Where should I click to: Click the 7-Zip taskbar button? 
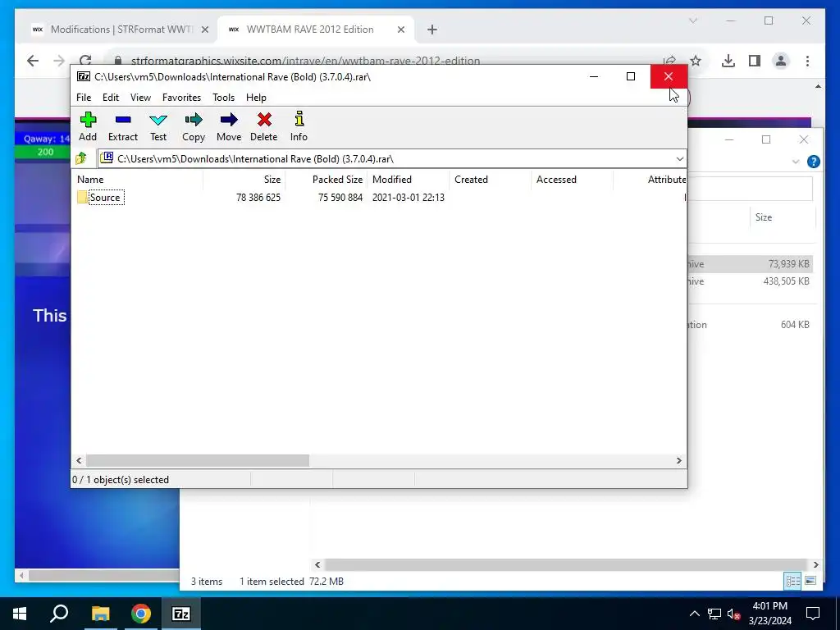[x=181, y=614]
